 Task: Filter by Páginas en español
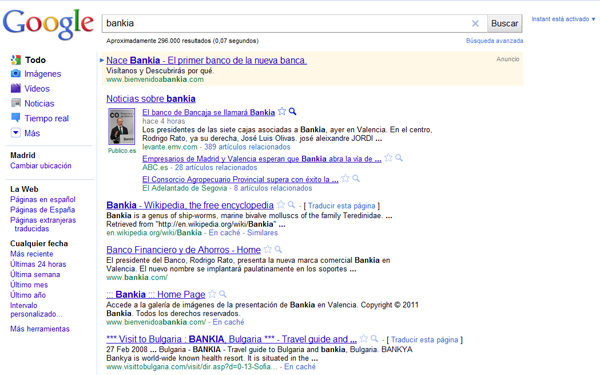click(43, 199)
